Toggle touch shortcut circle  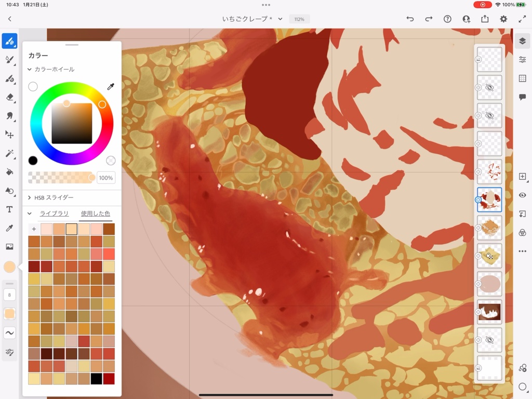(x=523, y=387)
